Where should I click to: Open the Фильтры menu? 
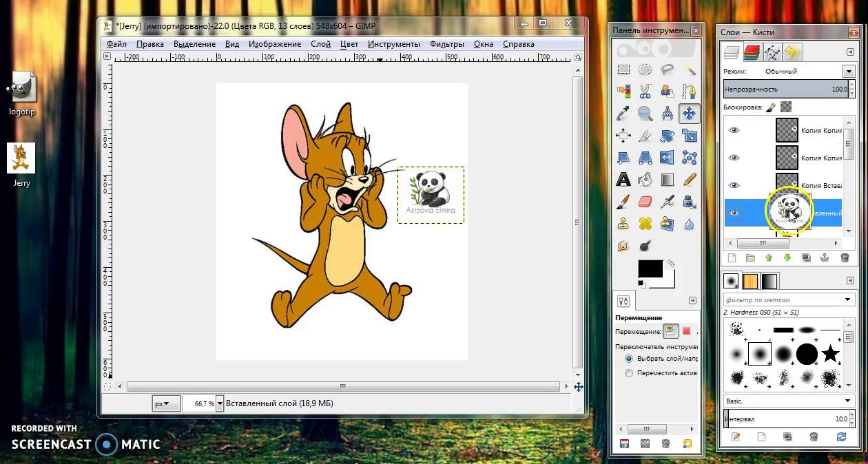click(x=447, y=44)
